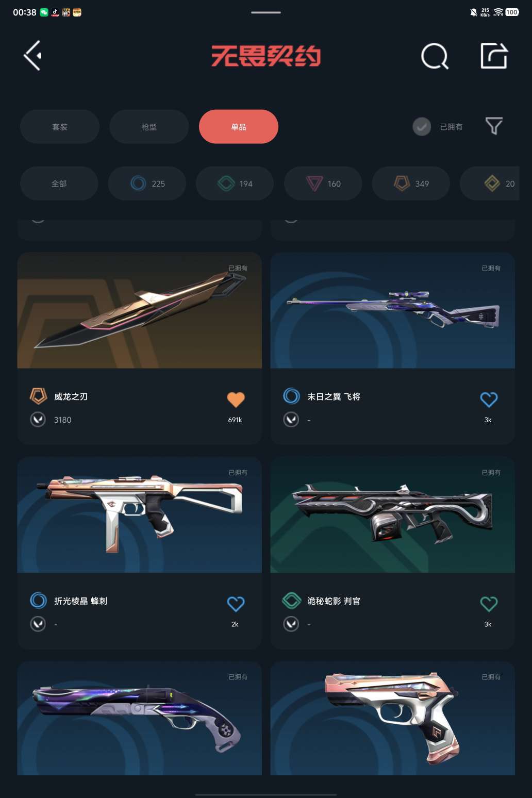Filter by blue circle tier 225
This screenshot has width=532, height=798.
(x=147, y=184)
